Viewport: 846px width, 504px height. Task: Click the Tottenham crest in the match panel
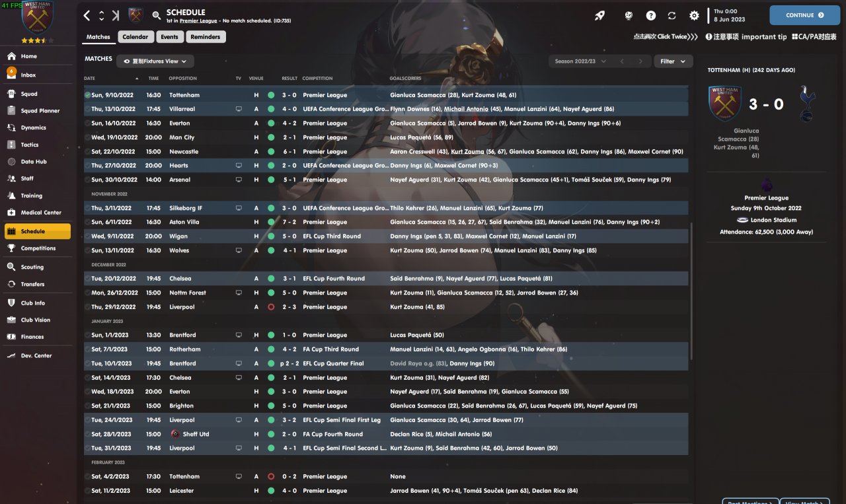coord(807,104)
